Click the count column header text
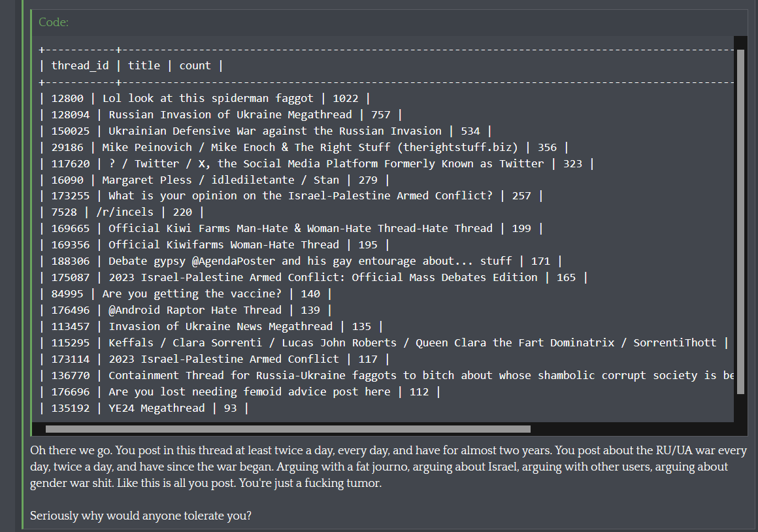The image size is (758, 532). point(195,65)
